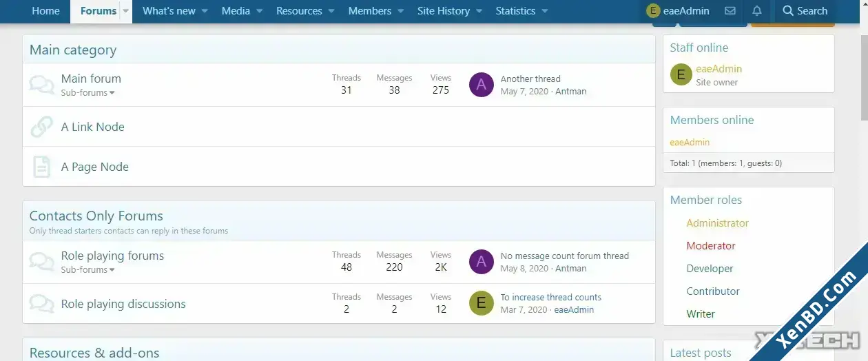Open the Members menu item
Image resolution: width=868 pixels, height=361 pixels.
[x=370, y=11]
